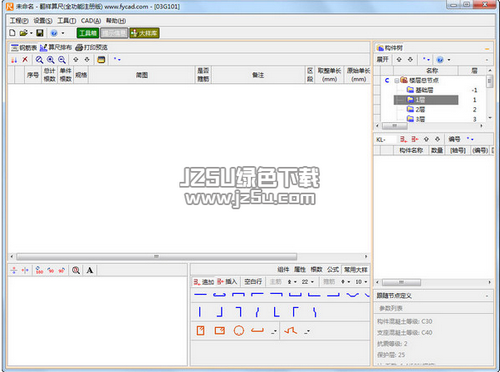Click the 插入 button

(x=227, y=282)
